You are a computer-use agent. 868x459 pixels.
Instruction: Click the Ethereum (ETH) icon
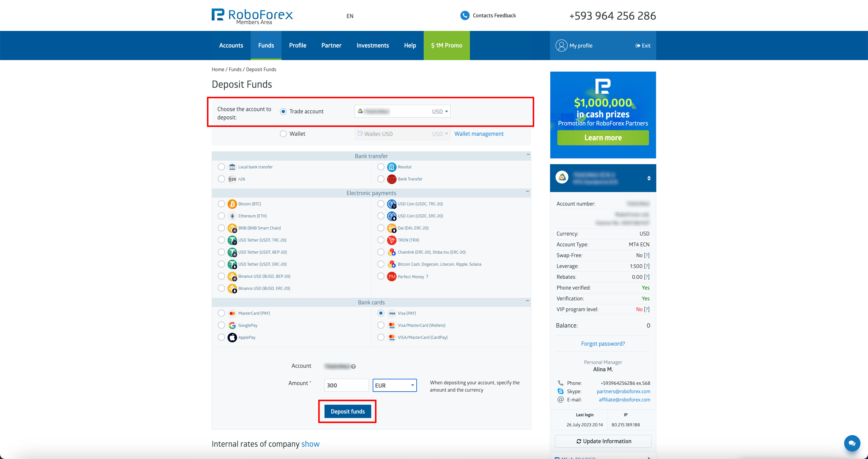[232, 216]
